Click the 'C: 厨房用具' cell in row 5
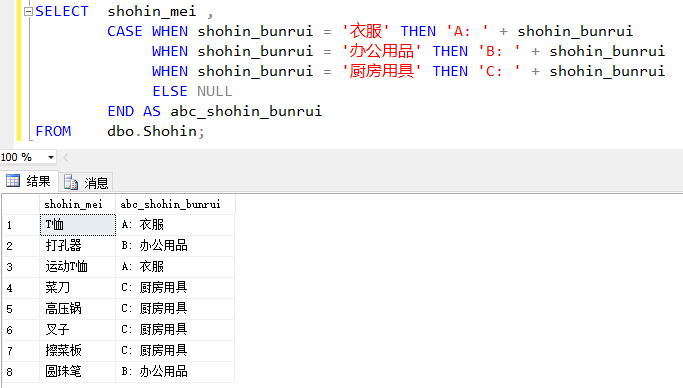 tap(175, 309)
